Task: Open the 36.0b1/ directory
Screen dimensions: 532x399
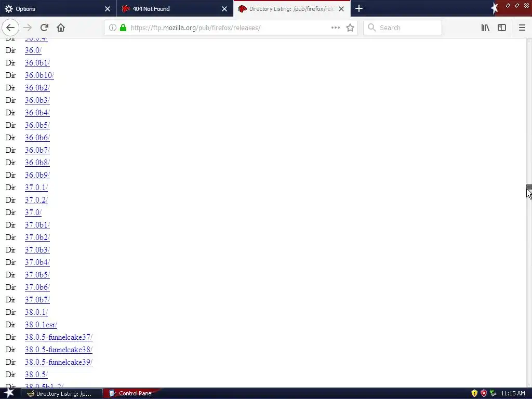Action: pos(37,63)
